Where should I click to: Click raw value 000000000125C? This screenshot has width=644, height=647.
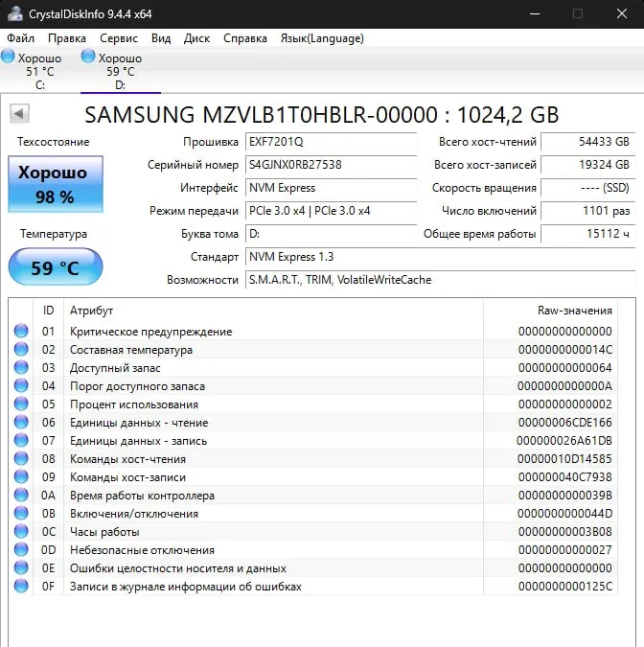click(564, 587)
